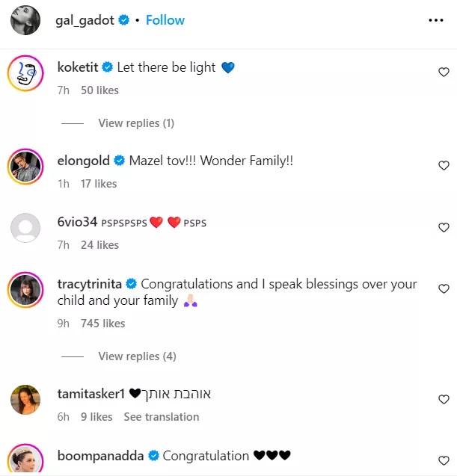The image size is (457, 476).
Task: Show the 745 likes list
Action: click(x=102, y=324)
